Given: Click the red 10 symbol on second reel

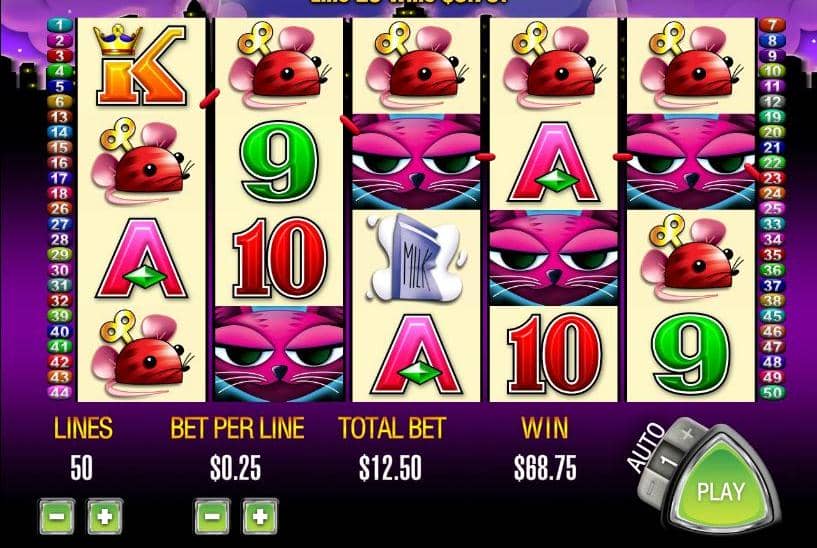Looking at the screenshot, I should (280, 258).
